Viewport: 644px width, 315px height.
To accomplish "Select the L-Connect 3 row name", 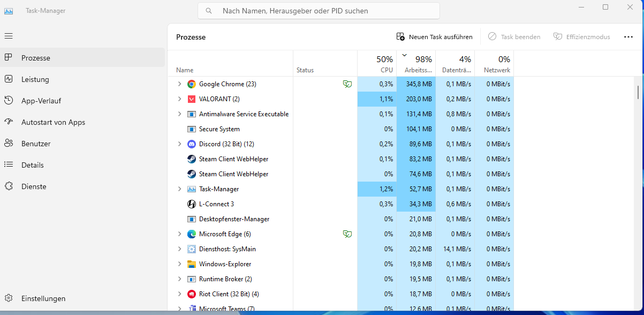I will 216,204.
